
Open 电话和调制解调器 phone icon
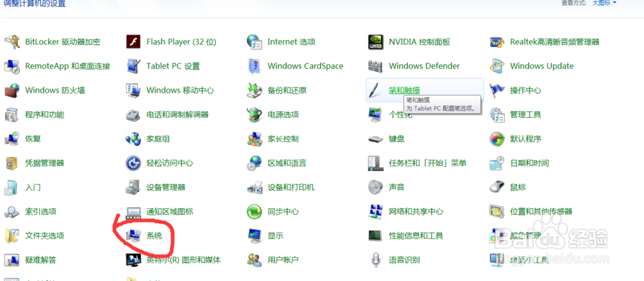point(133,114)
